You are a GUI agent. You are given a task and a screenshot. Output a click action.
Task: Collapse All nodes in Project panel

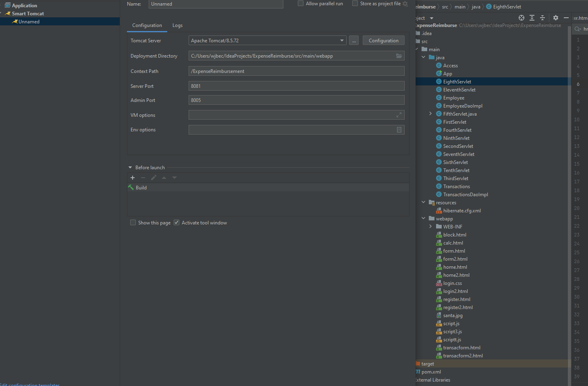tap(542, 18)
